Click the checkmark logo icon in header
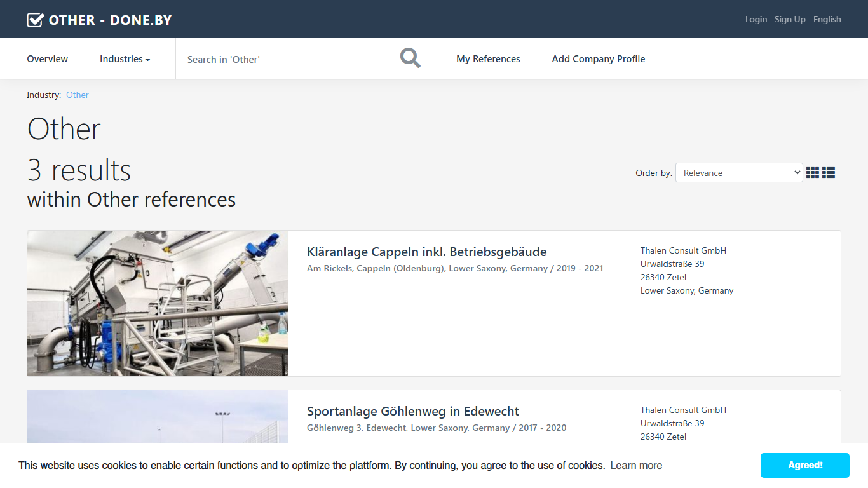The height and width of the screenshot is (488, 868). (x=35, y=20)
